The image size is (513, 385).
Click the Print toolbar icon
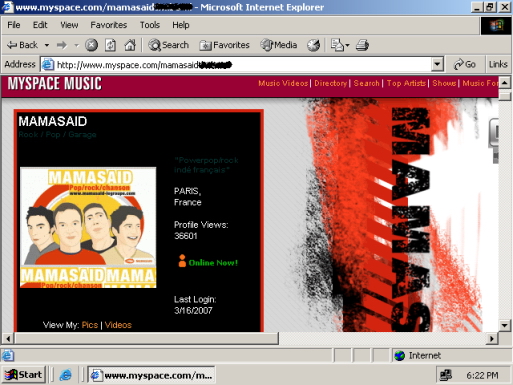(362, 45)
